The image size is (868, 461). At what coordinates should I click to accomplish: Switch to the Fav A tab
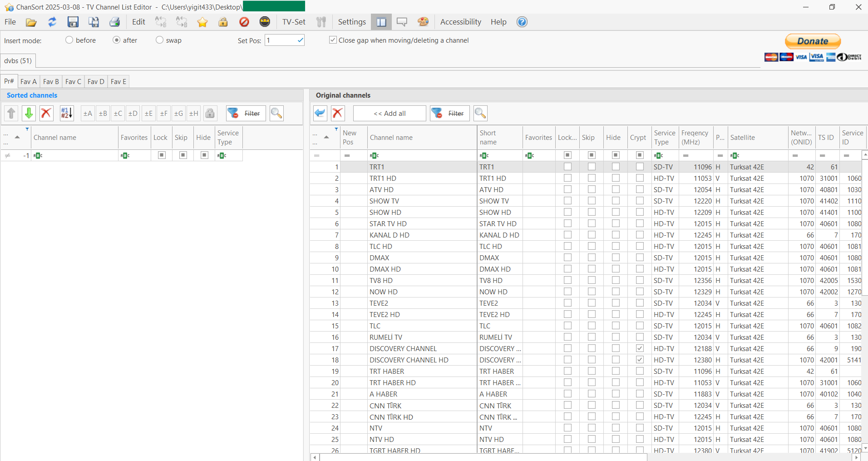[x=29, y=81]
